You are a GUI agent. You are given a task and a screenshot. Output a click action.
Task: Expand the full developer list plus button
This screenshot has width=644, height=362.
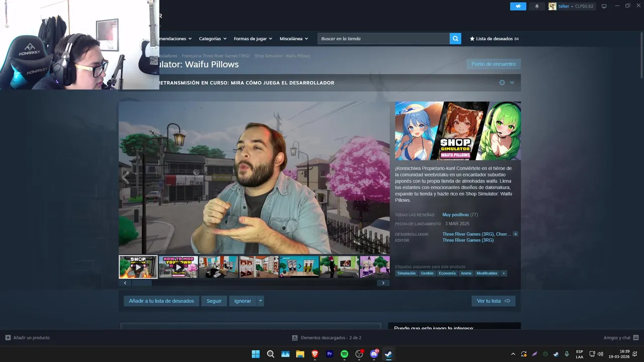tap(515, 234)
